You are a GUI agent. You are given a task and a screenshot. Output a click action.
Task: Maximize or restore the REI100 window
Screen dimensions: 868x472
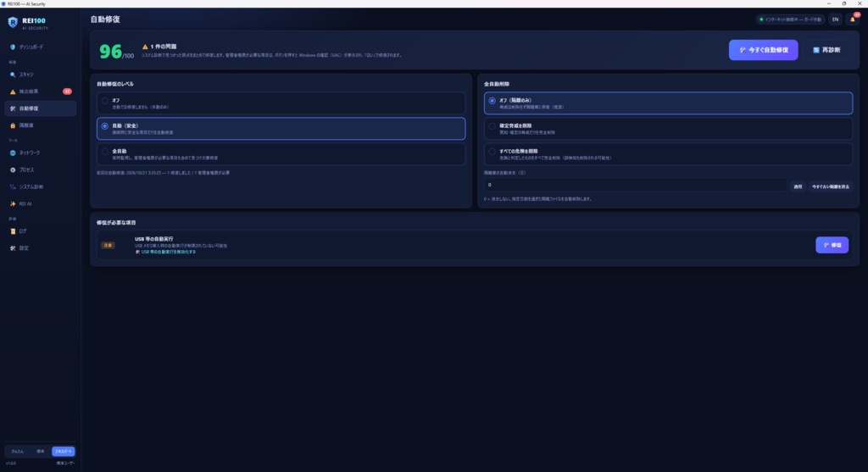[x=844, y=3]
